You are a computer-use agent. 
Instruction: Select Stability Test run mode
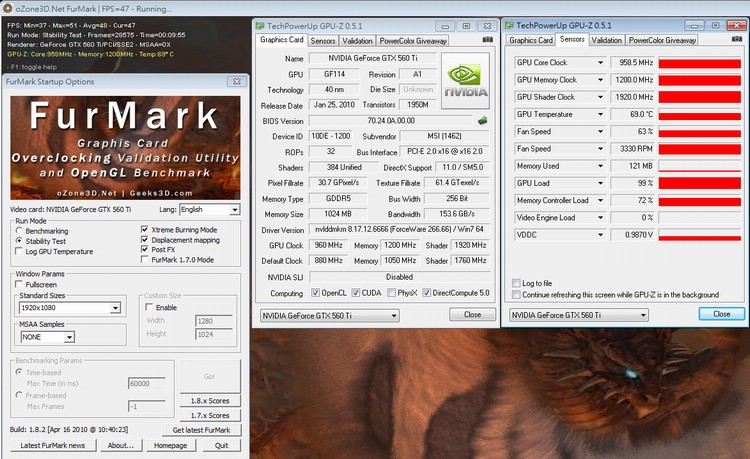click(19, 240)
